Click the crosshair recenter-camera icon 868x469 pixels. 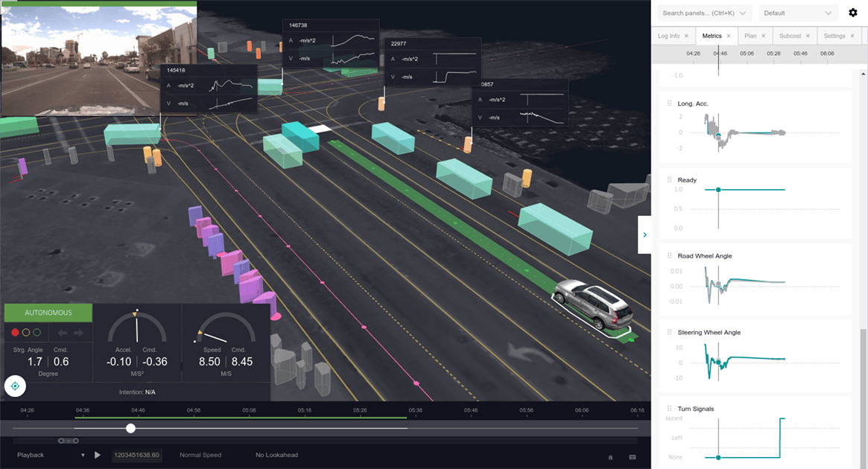click(x=15, y=386)
